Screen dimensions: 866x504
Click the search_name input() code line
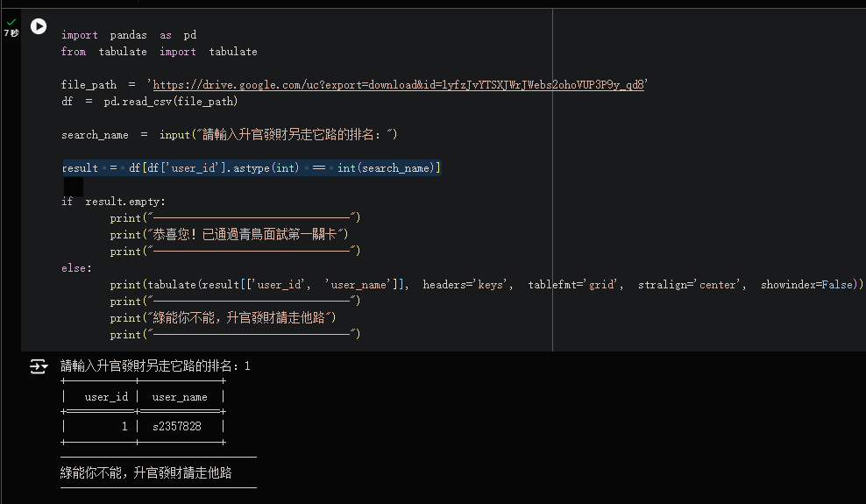(x=230, y=135)
